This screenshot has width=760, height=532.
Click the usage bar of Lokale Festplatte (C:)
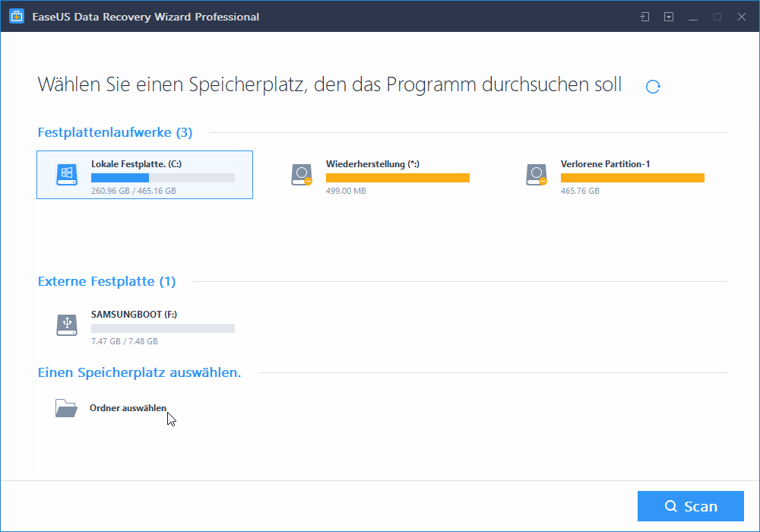coord(163,178)
